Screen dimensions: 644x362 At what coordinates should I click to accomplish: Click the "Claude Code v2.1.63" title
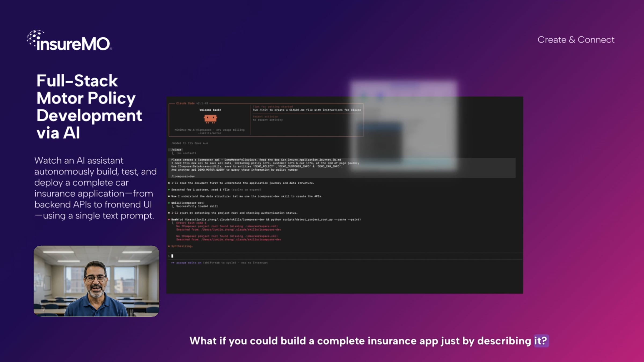192,103
